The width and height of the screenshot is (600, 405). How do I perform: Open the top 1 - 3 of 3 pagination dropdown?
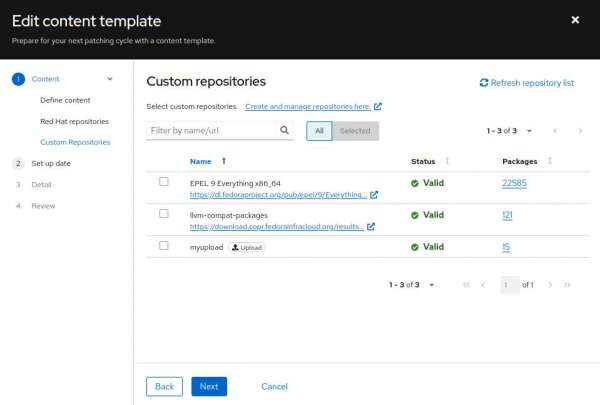(x=529, y=130)
